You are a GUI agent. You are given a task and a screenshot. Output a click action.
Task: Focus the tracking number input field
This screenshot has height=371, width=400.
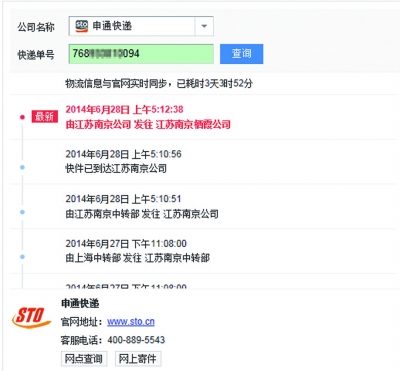(141, 54)
